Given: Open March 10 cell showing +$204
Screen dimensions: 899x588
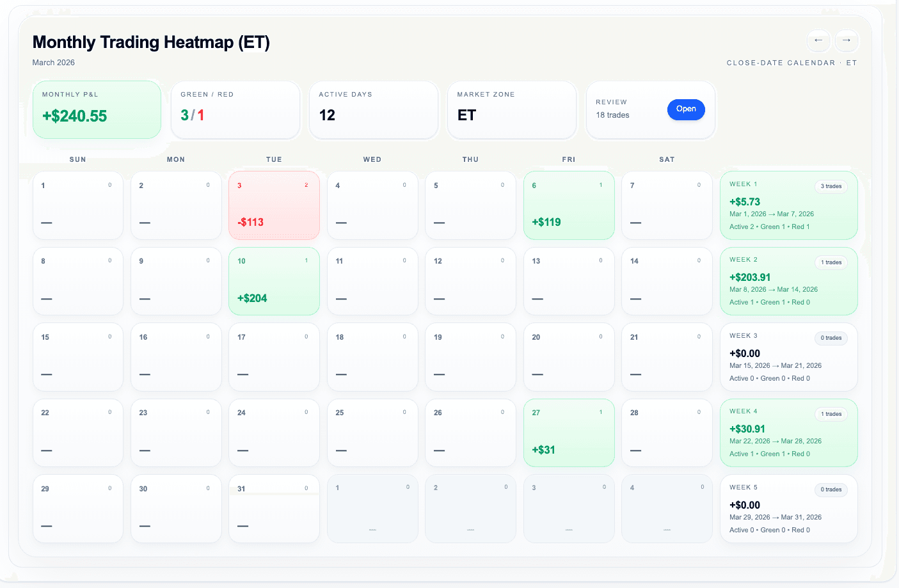Looking at the screenshot, I should 274,281.
